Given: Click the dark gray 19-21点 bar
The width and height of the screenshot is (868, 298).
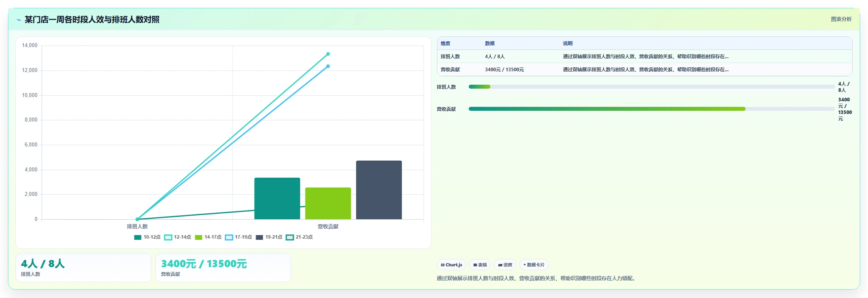Looking at the screenshot, I should (379, 190).
